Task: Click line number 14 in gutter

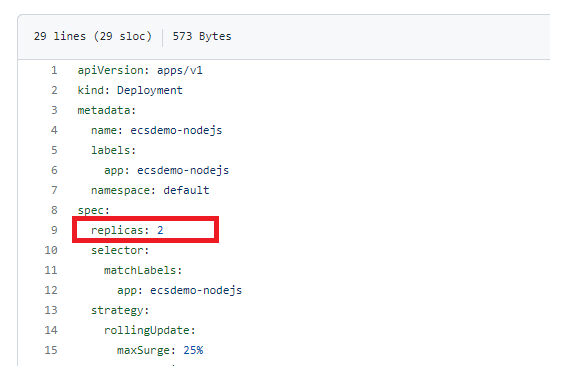Action: coord(51,330)
